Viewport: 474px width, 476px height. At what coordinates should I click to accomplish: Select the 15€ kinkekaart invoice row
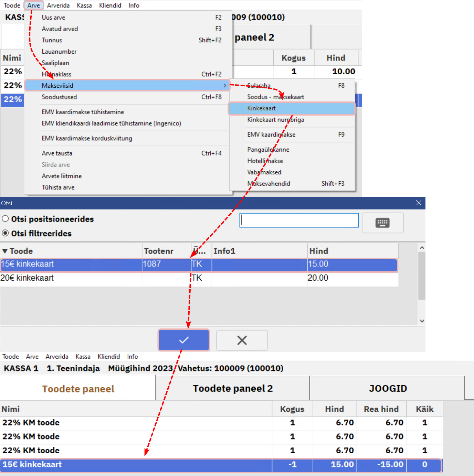32,464
